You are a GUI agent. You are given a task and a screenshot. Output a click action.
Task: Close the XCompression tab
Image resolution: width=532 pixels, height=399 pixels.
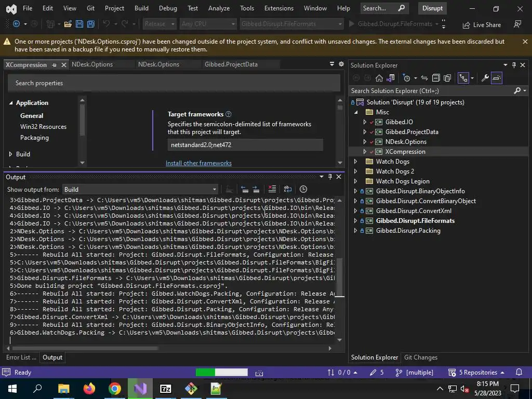coord(63,65)
